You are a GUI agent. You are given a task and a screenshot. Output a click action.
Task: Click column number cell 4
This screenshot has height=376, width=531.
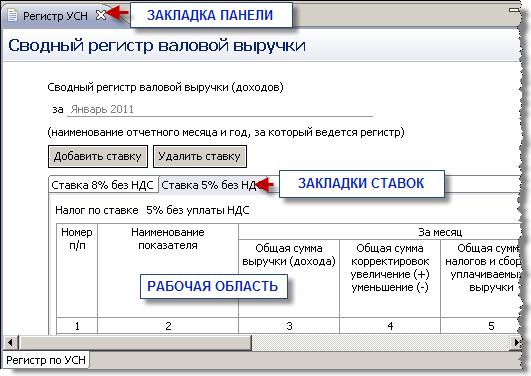point(390,326)
